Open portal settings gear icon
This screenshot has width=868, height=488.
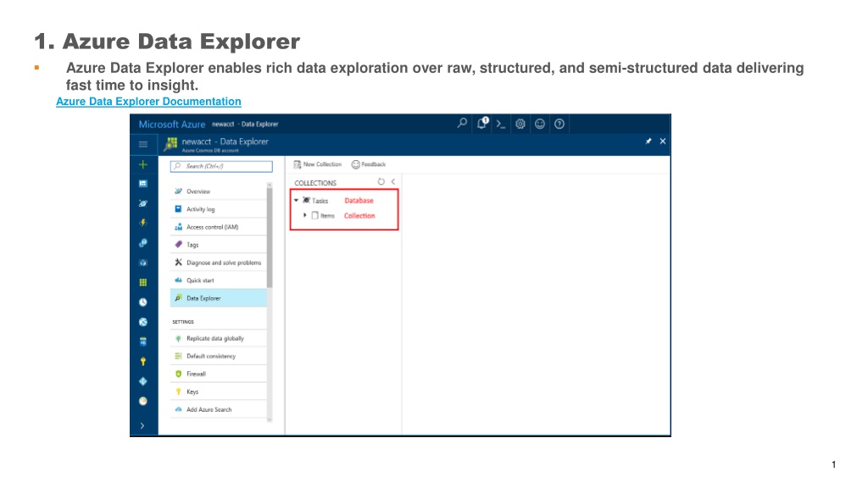click(520, 124)
